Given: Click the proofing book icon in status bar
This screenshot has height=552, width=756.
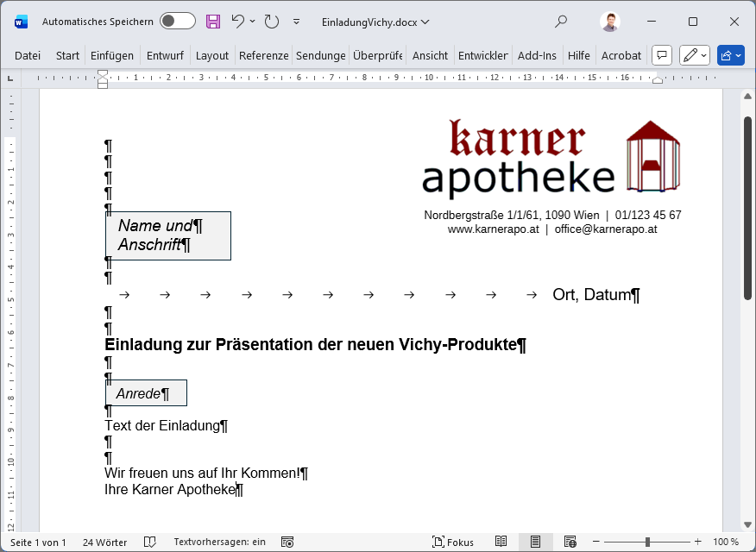Looking at the screenshot, I should tap(150, 542).
